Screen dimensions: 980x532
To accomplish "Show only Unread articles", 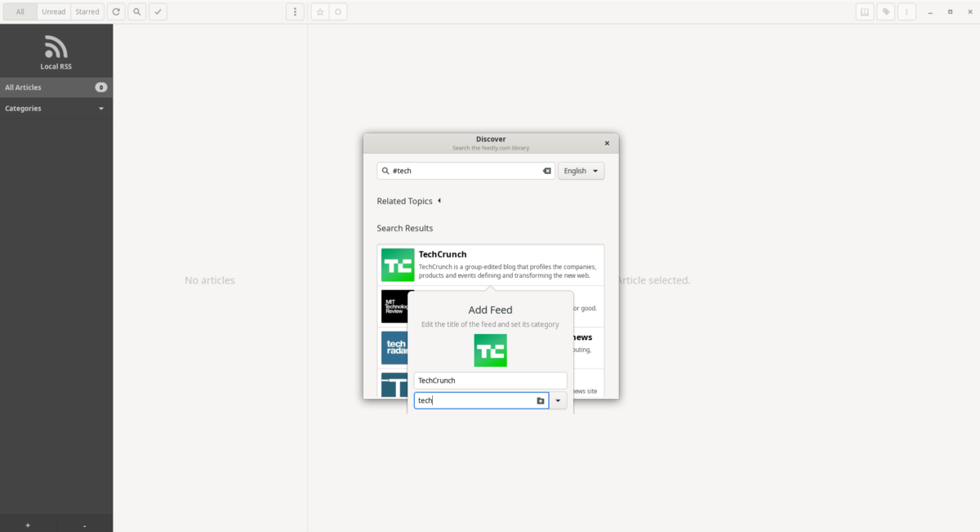I will pyautogui.click(x=53, y=12).
